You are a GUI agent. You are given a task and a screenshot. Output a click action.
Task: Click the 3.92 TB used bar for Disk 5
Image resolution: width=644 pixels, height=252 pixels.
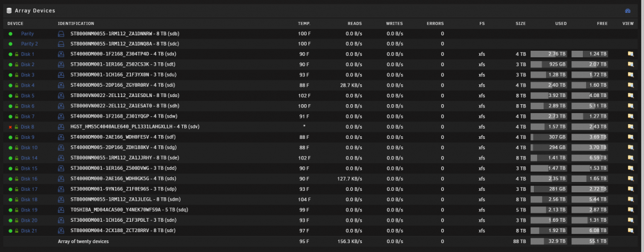point(549,96)
